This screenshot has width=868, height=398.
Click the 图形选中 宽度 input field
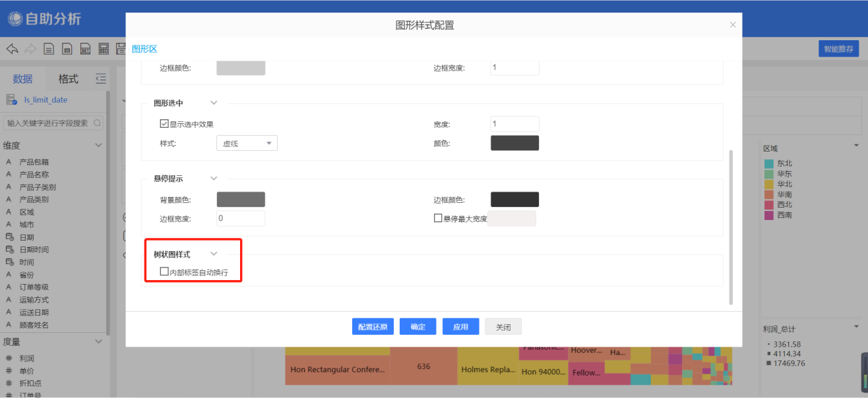coord(514,124)
